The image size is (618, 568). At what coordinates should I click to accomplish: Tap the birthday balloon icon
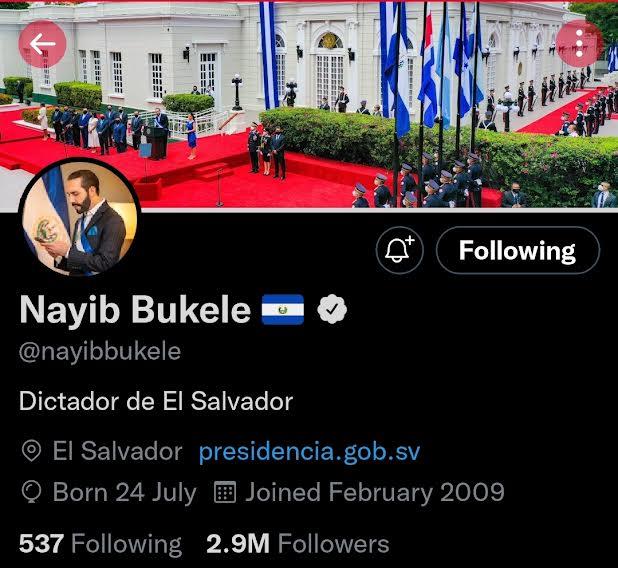click(32, 492)
